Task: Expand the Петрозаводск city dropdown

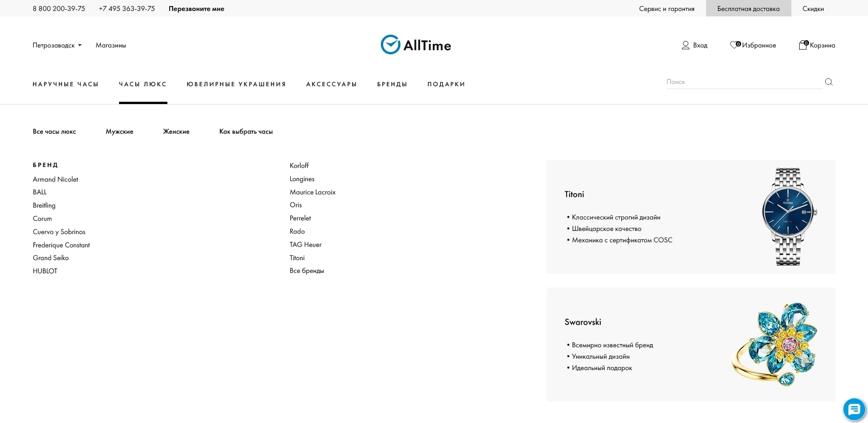Action: [x=57, y=45]
